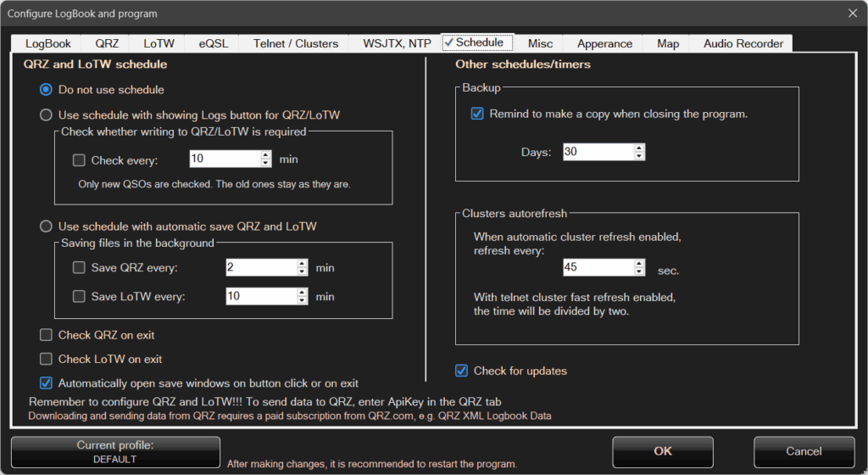Choose schedule with showing Logs button
This screenshot has width=868, height=475.
[47, 115]
